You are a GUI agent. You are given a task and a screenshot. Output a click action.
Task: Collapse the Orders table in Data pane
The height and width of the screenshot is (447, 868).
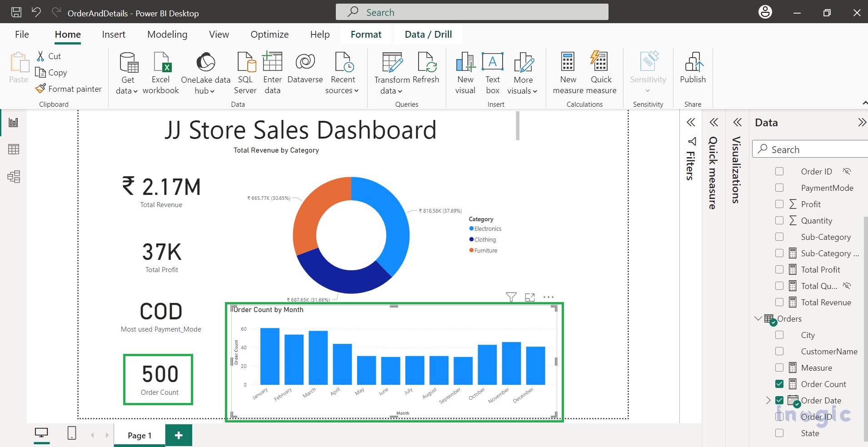click(758, 318)
